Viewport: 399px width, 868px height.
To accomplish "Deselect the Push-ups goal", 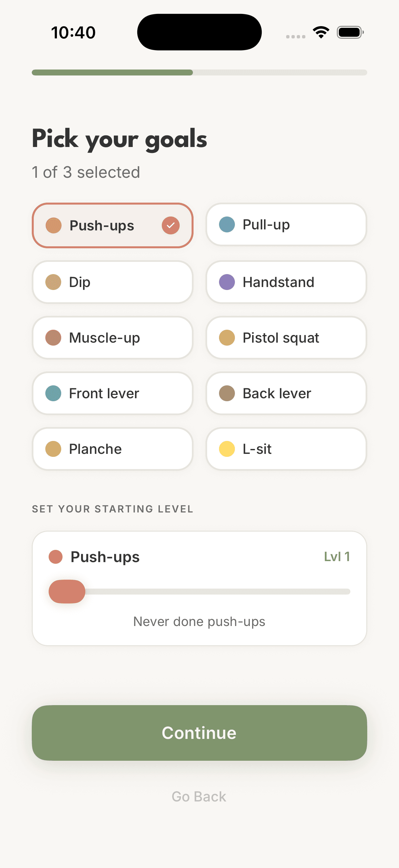I will [x=112, y=225].
